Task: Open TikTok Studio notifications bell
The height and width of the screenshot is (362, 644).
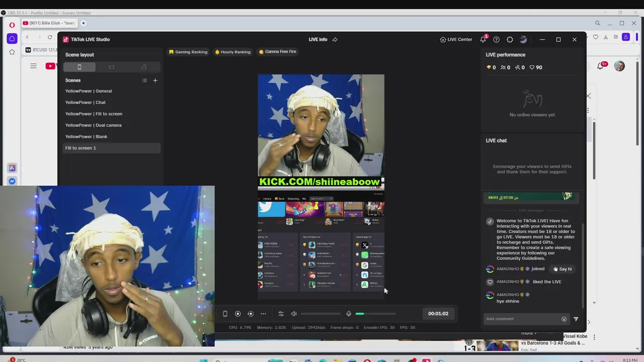Action: (x=483, y=39)
